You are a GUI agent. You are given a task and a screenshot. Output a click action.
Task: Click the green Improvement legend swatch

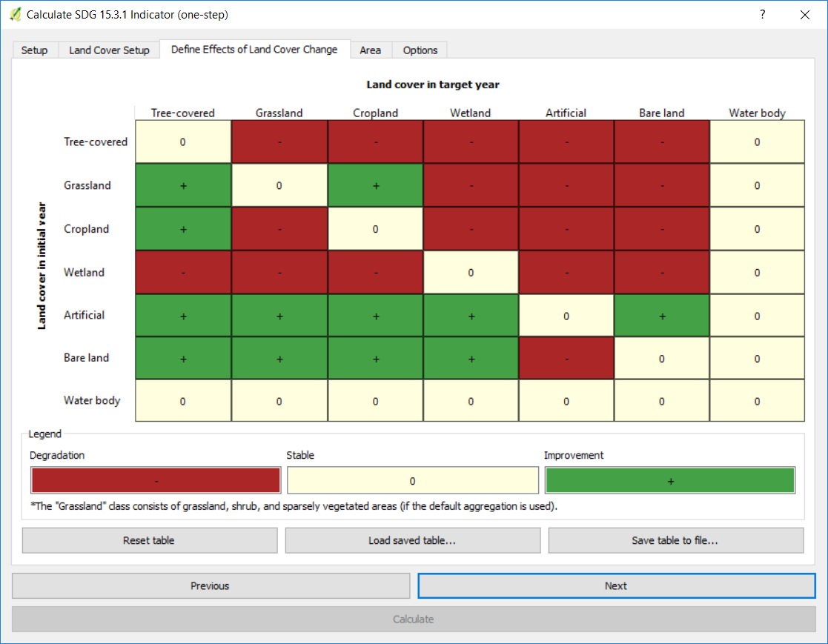(670, 480)
